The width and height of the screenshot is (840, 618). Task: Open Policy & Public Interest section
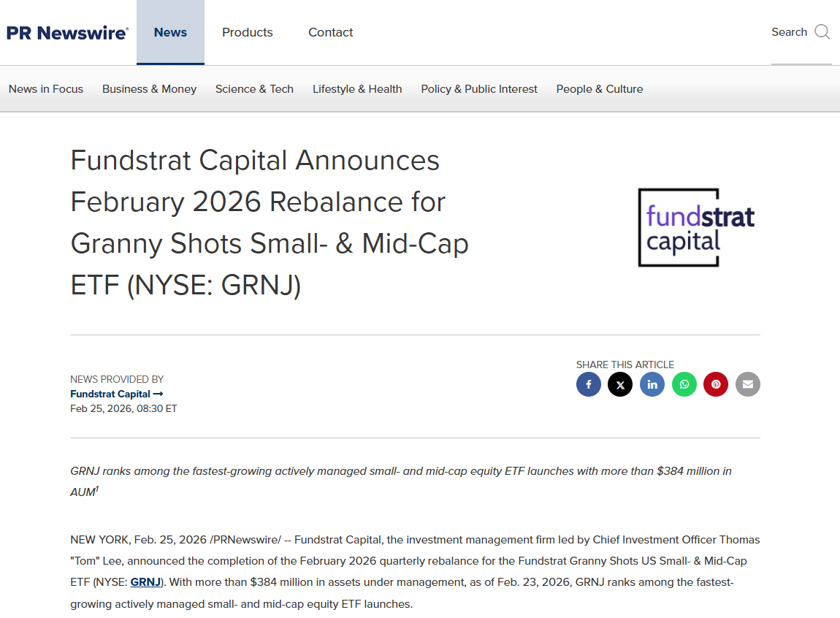(479, 89)
